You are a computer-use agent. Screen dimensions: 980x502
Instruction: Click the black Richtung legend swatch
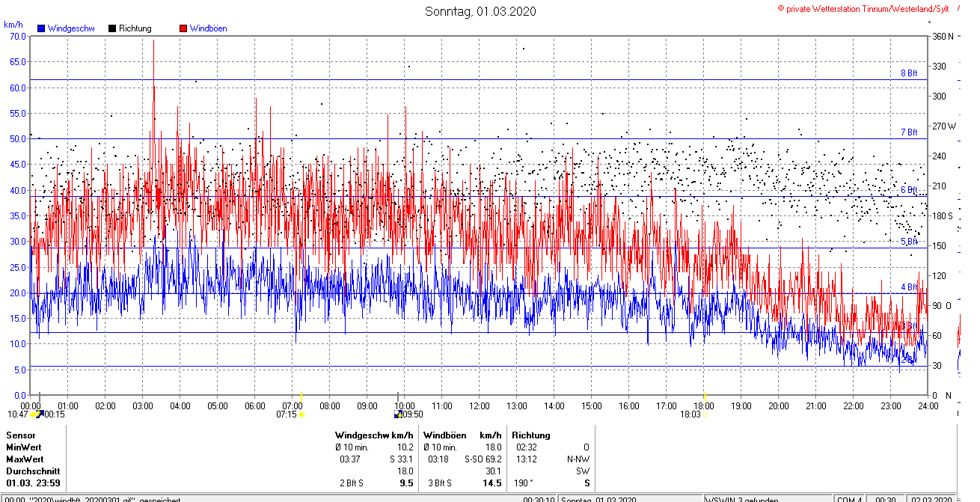(112, 28)
